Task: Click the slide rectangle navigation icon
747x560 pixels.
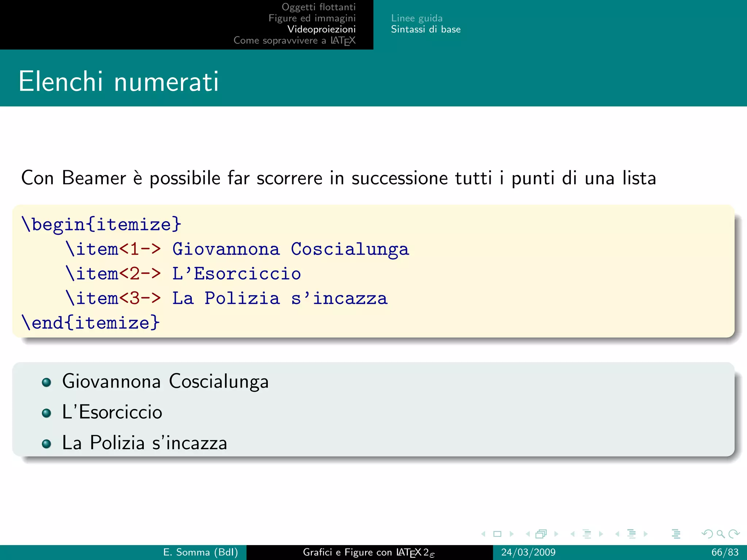Action: pyautogui.click(x=497, y=534)
